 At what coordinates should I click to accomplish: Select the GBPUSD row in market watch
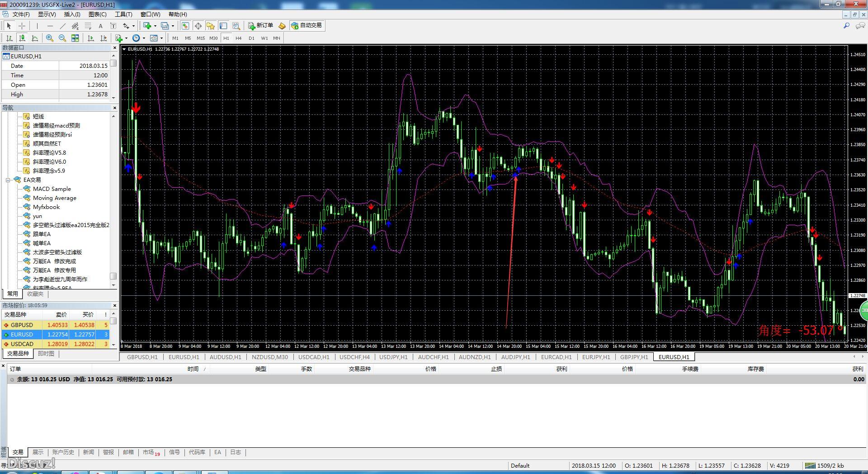[55, 325]
